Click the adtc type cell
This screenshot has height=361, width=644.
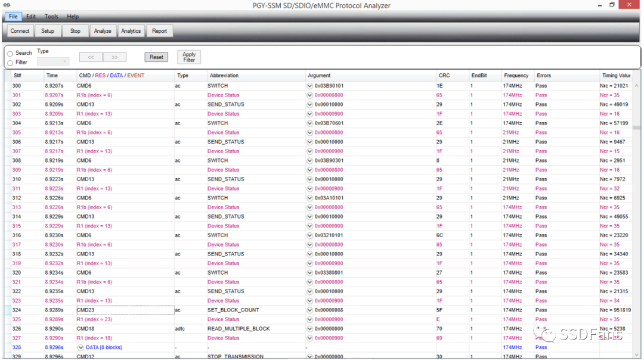point(179,329)
